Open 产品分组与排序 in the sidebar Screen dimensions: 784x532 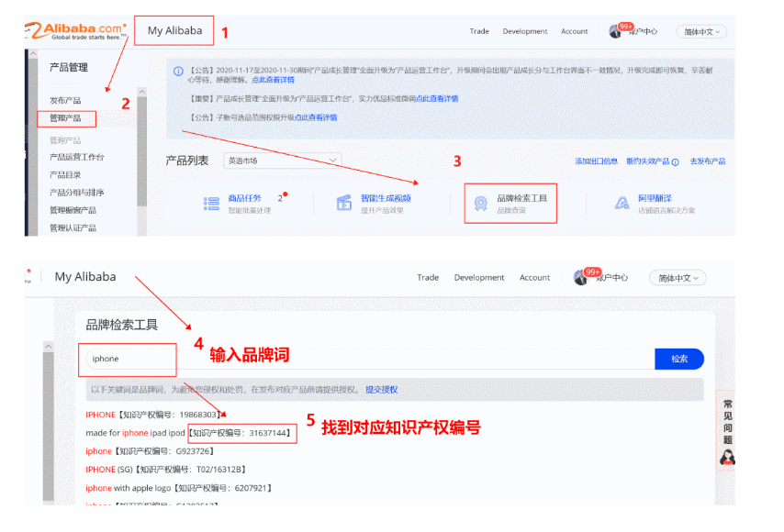(x=76, y=193)
